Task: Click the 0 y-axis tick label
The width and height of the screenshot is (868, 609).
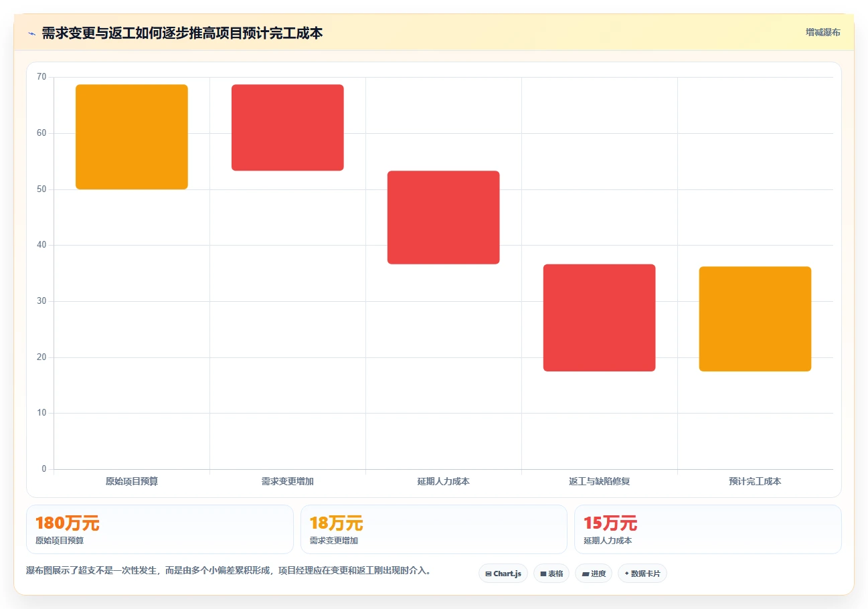Action: [44, 469]
